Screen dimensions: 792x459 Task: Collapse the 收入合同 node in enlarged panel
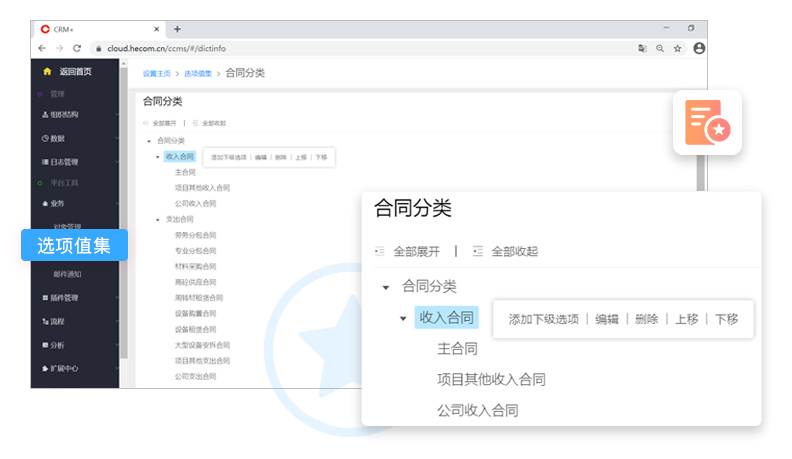point(403,319)
